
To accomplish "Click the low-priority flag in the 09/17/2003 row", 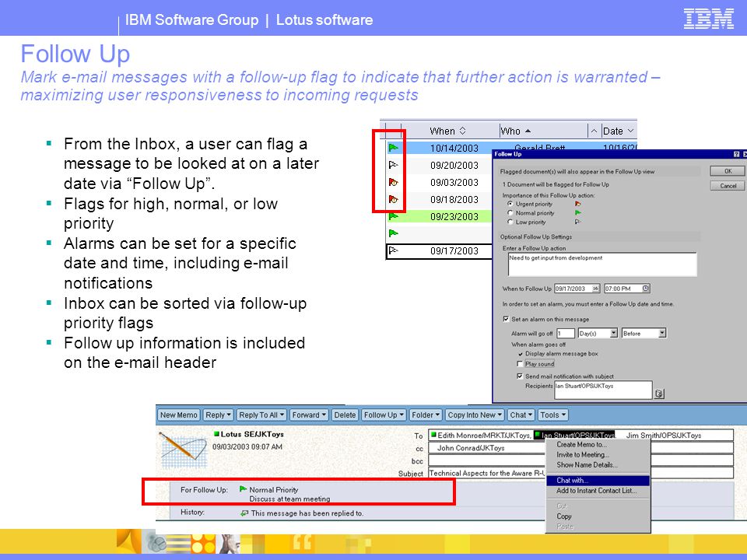I will 393,250.
